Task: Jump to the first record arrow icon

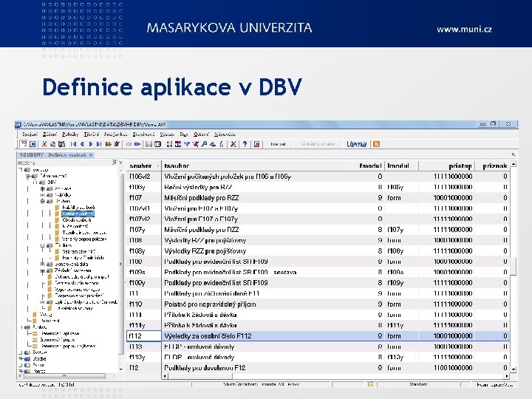Action: [73, 144]
